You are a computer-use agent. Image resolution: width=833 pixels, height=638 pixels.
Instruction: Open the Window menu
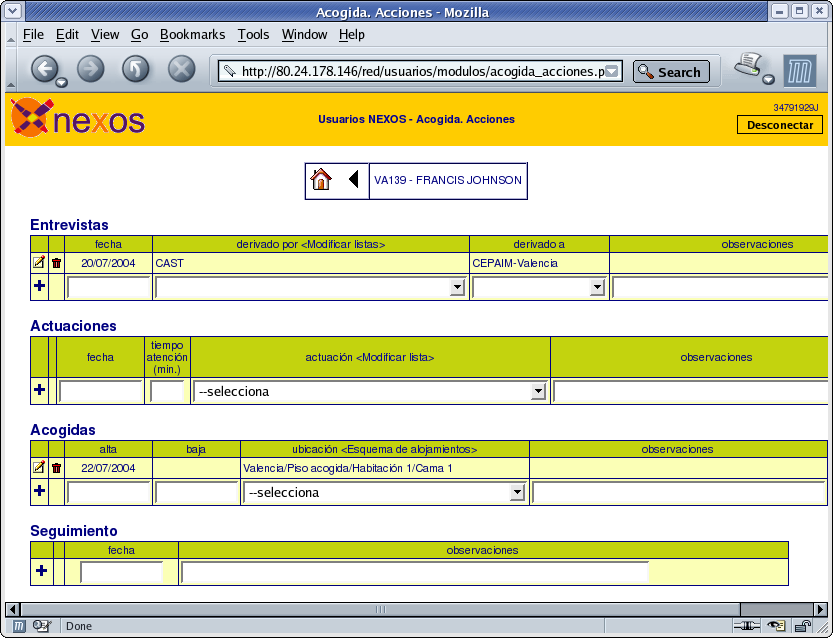click(304, 35)
